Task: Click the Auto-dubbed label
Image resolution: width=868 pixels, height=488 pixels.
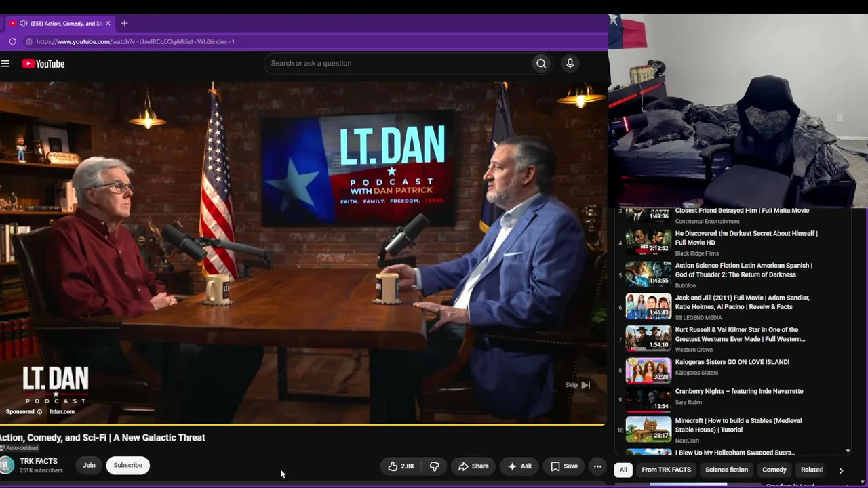Action: [x=20, y=448]
